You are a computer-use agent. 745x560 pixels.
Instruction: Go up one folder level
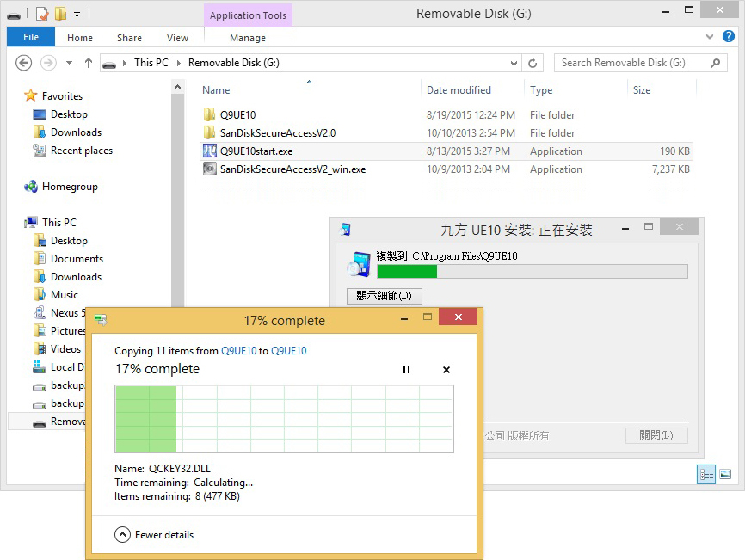[x=89, y=63]
